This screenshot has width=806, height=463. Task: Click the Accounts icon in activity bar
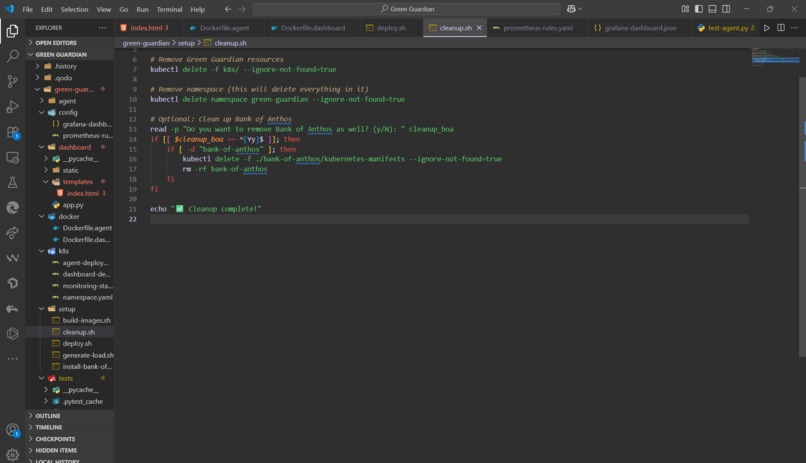click(12, 430)
